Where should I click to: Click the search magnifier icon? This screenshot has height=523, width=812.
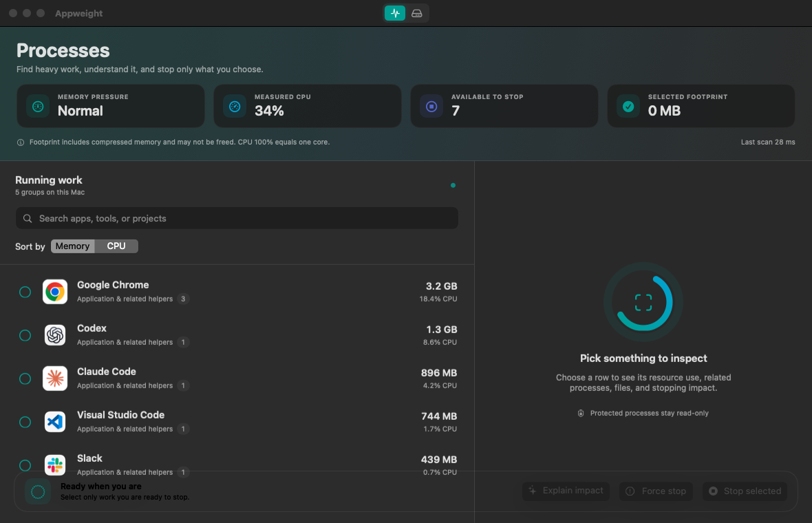tap(28, 219)
